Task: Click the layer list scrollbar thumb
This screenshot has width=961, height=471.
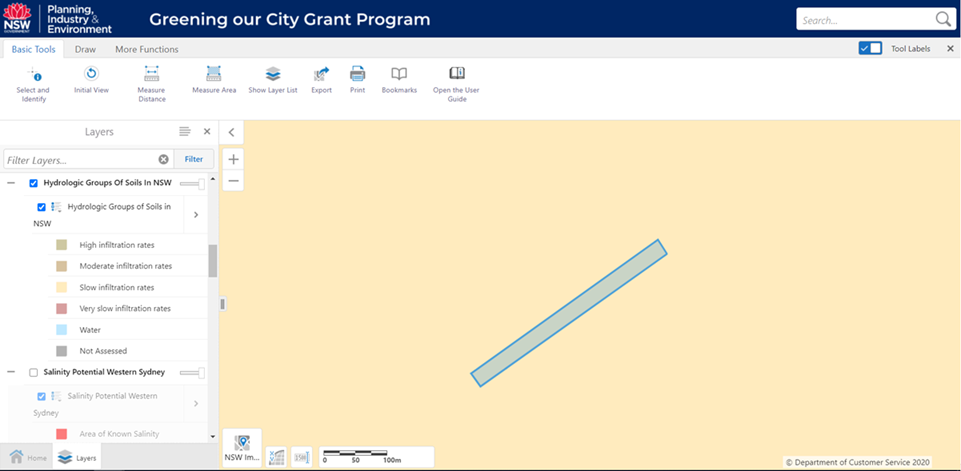Action: [213, 261]
